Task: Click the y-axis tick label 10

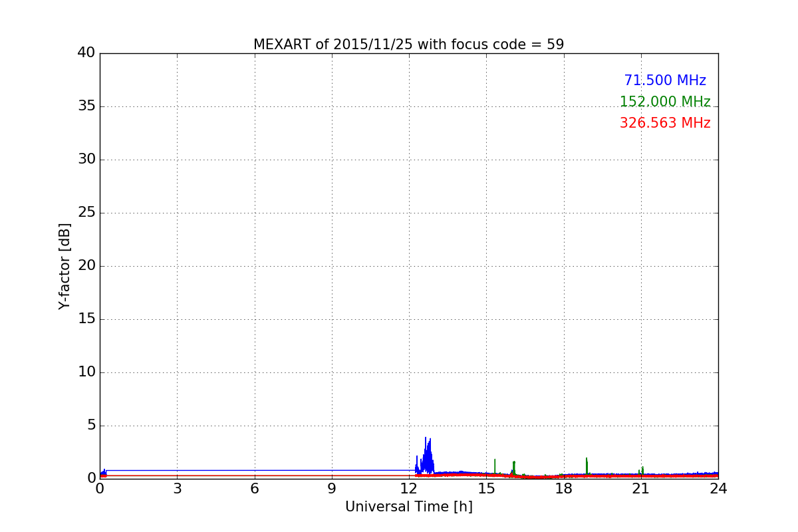Action: coord(86,372)
